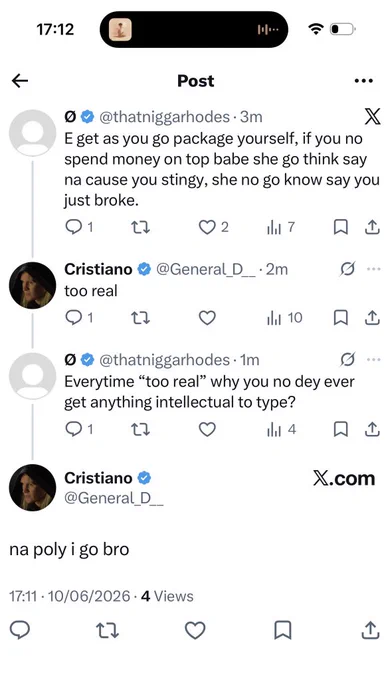The width and height of the screenshot is (392, 680).
Task: Like the 'too real' reply
Action: pyautogui.click(x=207, y=318)
